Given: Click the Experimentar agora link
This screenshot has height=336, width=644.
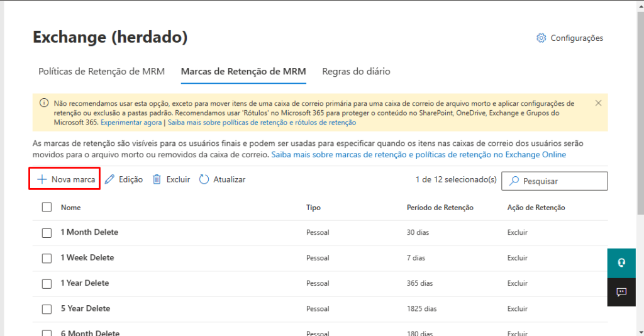Looking at the screenshot, I should point(131,123).
